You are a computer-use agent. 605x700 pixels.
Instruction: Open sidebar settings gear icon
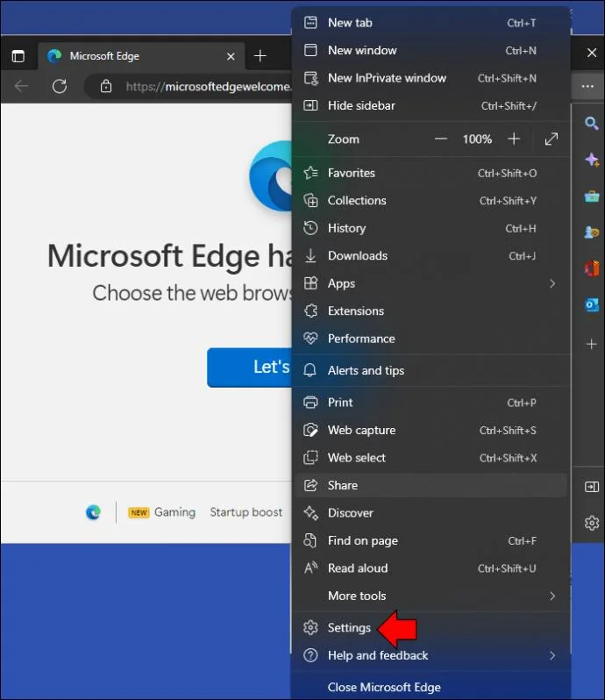tap(592, 522)
